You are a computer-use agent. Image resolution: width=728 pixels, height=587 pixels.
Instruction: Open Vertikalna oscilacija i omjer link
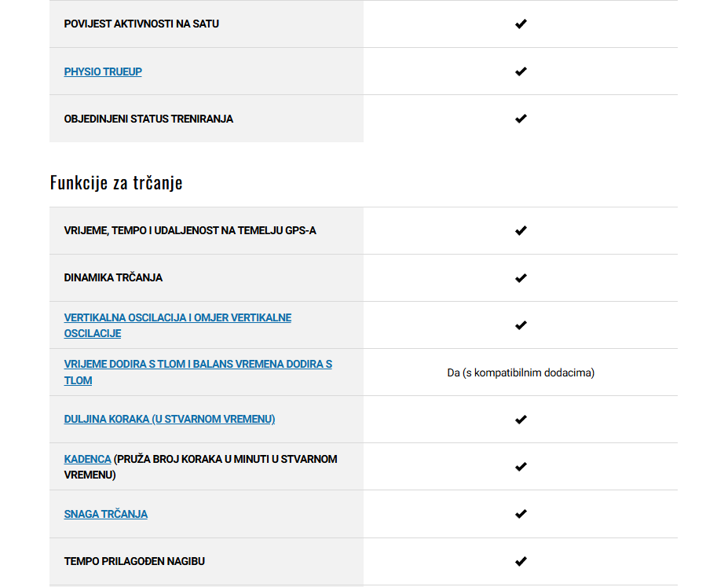pyautogui.click(x=177, y=325)
